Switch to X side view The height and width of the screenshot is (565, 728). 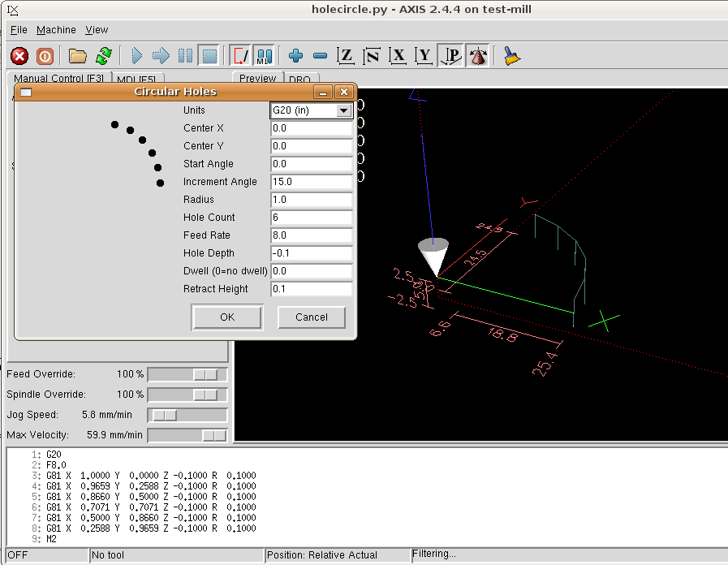398,56
